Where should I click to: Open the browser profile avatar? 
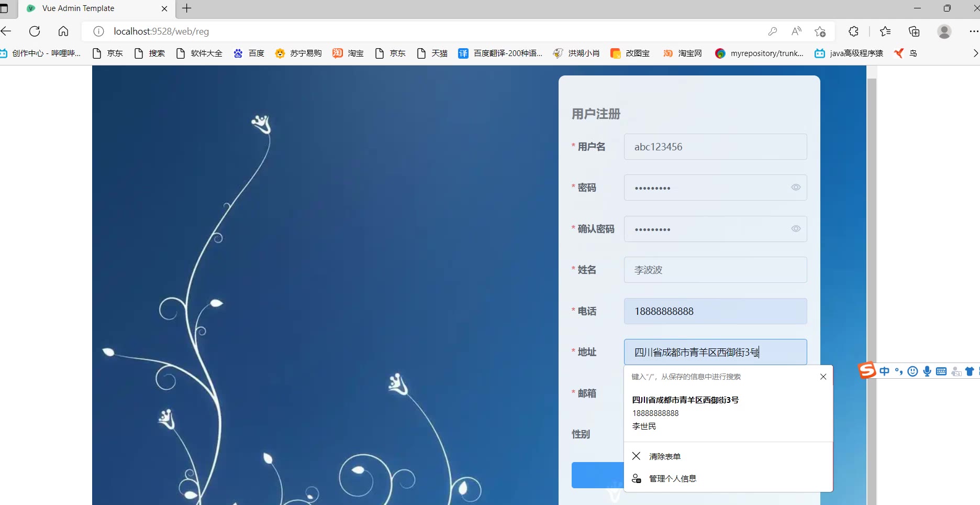(944, 31)
